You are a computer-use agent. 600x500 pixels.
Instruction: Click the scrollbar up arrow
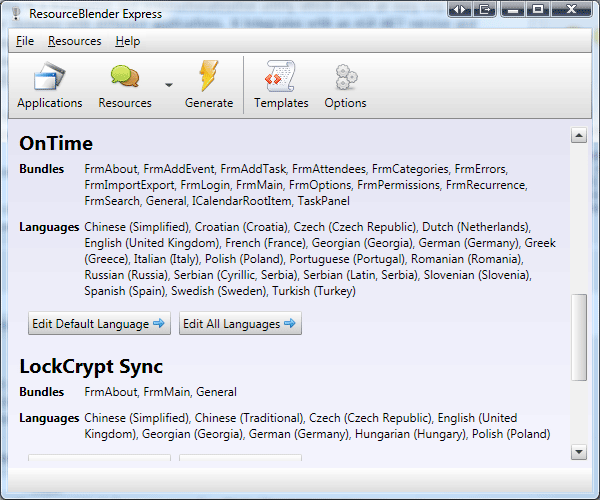pos(579,135)
